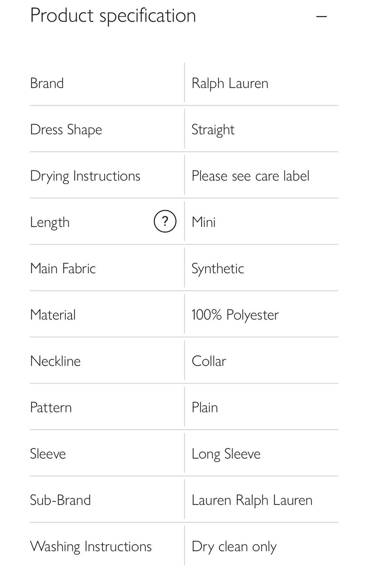Select the 100% Polyester material value
This screenshot has width=368, height=588.
(x=235, y=315)
